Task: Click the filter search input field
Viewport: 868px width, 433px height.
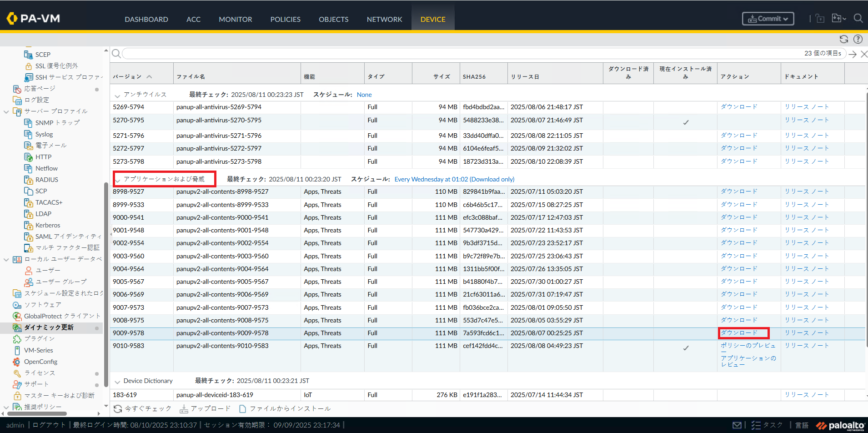Action: pos(455,54)
